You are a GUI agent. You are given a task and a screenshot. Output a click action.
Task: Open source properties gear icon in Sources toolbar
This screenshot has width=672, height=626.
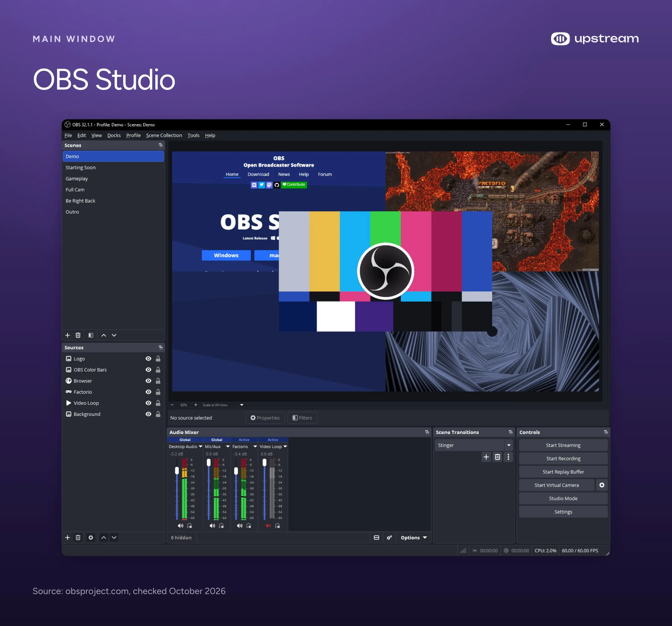pos(91,538)
